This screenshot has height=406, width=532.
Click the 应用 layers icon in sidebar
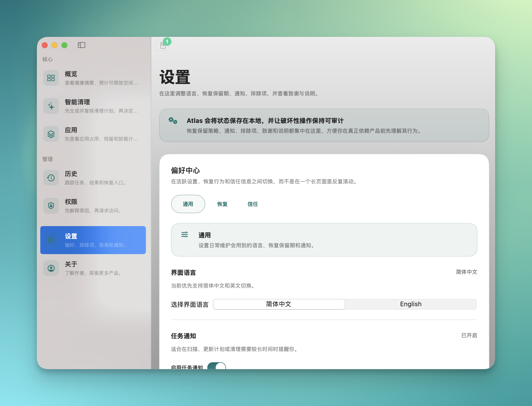[51, 134]
